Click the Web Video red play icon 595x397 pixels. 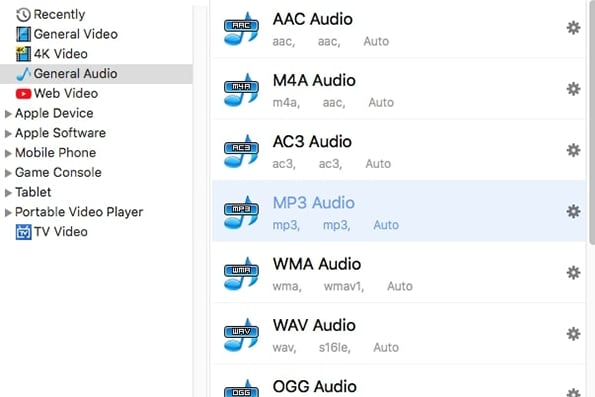tap(23, 93)
